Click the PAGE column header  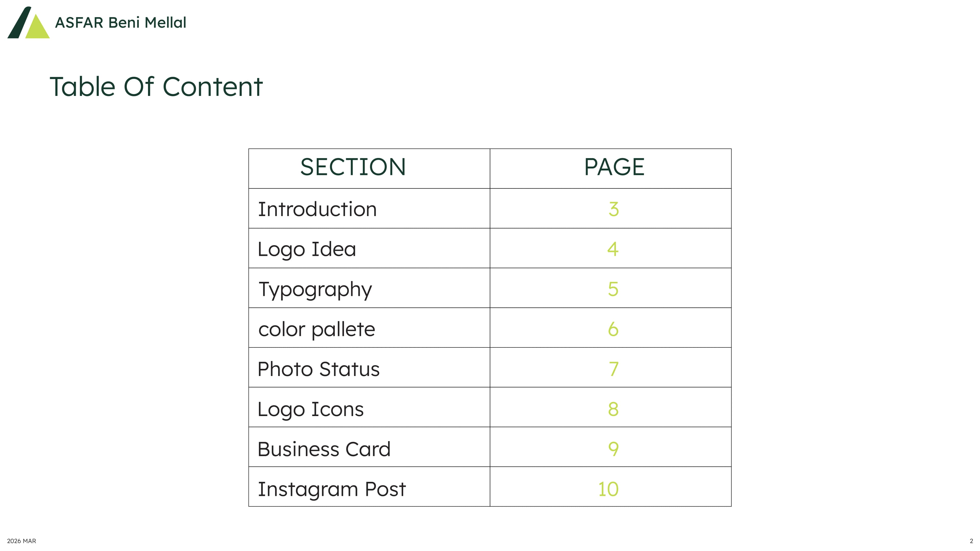[614, 167]
